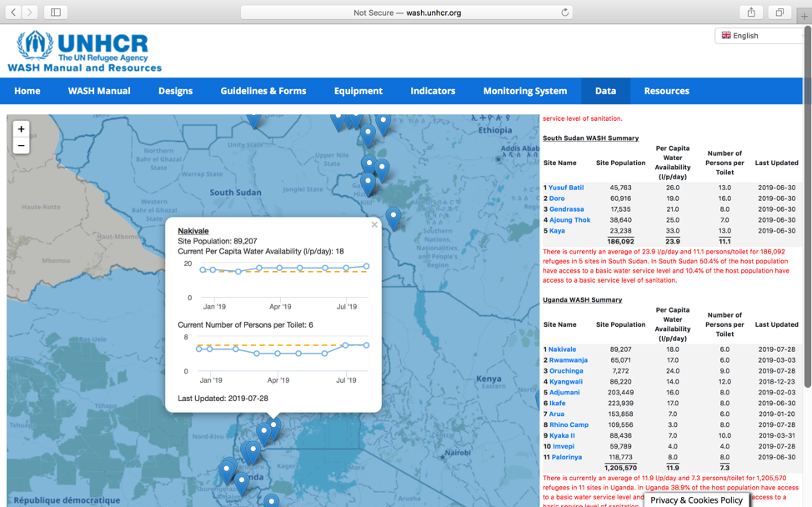Open the WASH Manual menu

tap(99, 91)
